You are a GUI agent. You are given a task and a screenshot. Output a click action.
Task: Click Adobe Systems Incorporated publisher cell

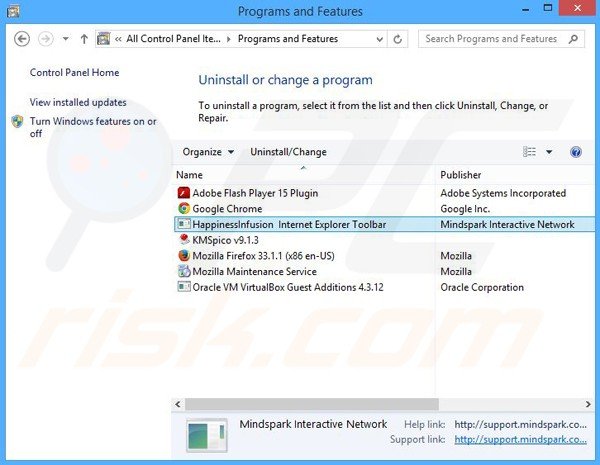pos(503,193)
